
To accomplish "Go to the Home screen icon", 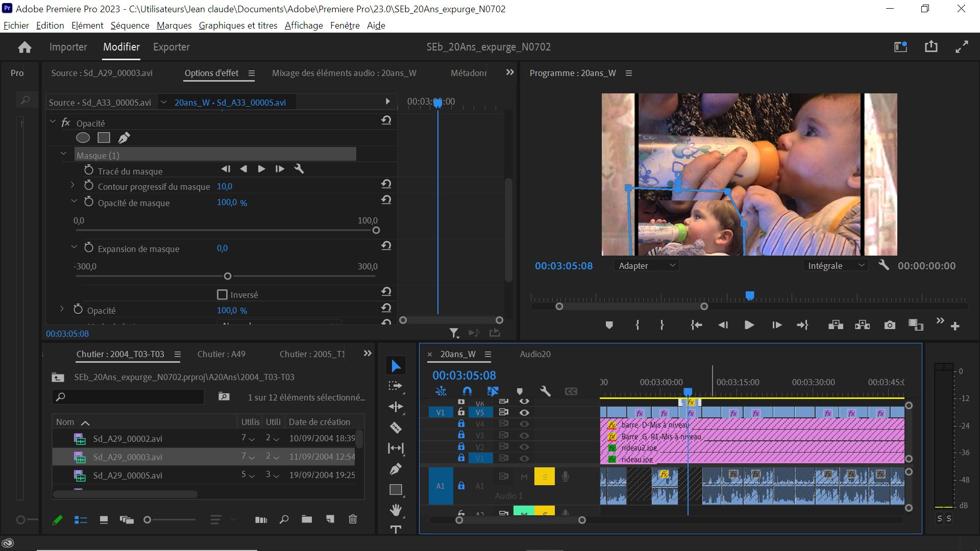I will click(24, 47).
